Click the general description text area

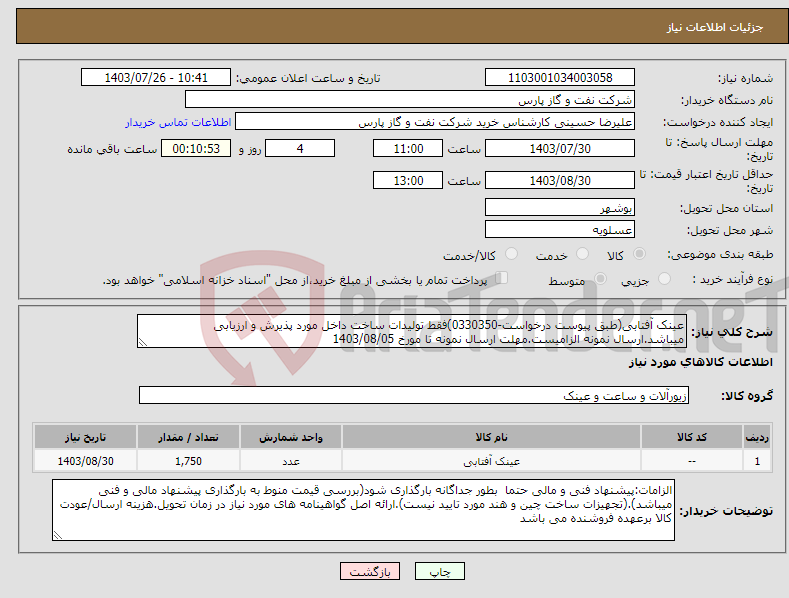(x=412, y=331)
